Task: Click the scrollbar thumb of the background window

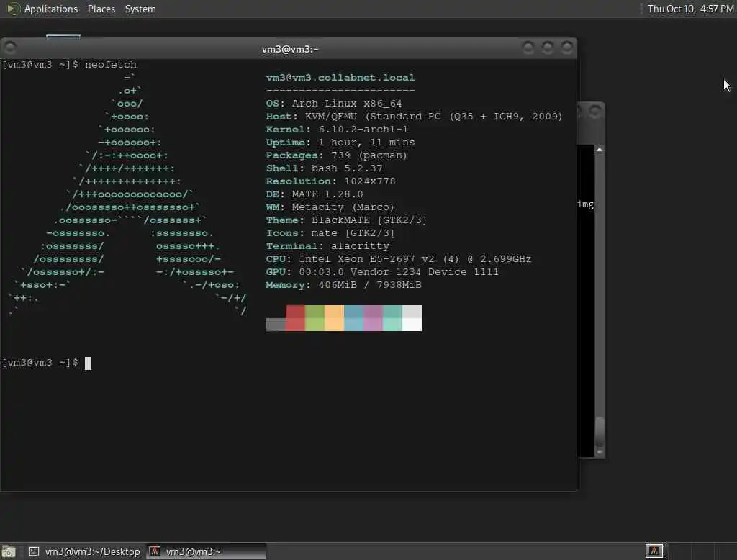Action: click(x=600, y=431)
